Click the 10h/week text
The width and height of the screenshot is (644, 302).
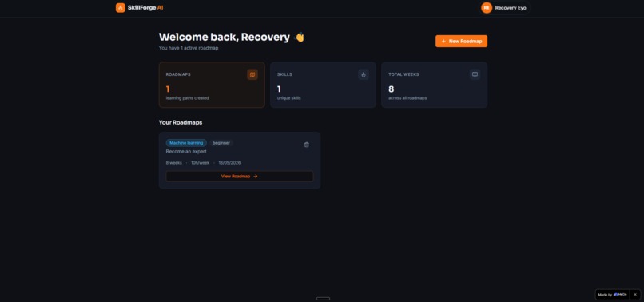click(200, 163)
